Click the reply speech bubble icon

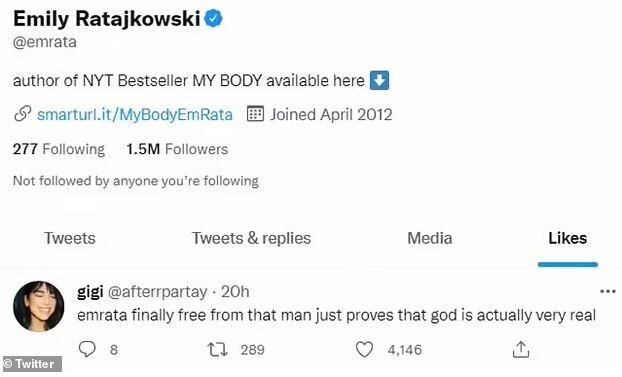[87, 349]
